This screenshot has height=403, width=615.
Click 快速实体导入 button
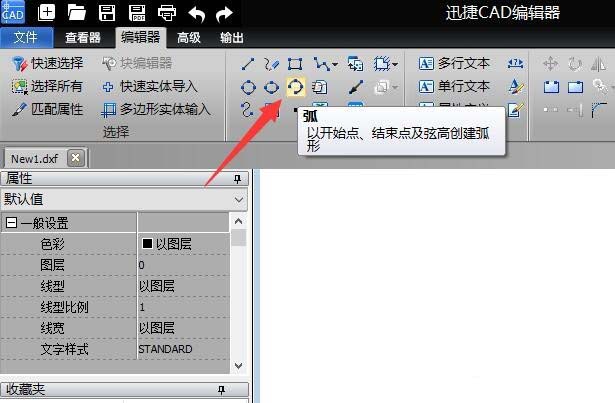tap(149, 86)
